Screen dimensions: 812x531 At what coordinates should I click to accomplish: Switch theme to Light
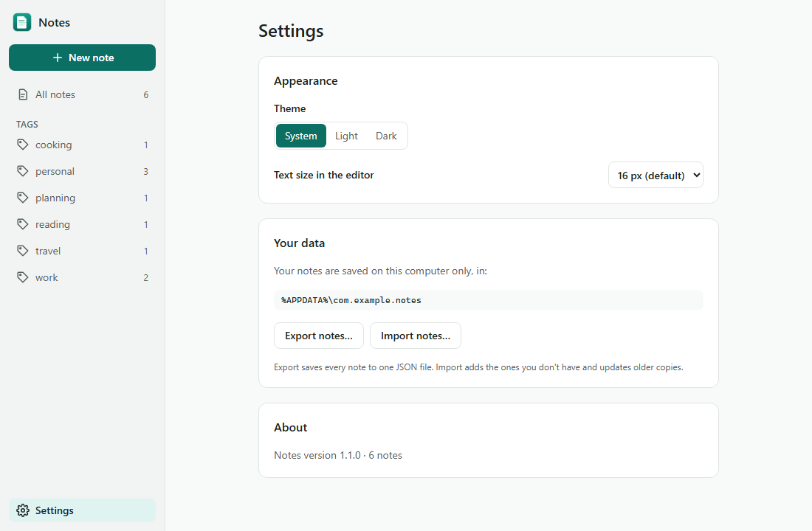[x=346, y=136]
